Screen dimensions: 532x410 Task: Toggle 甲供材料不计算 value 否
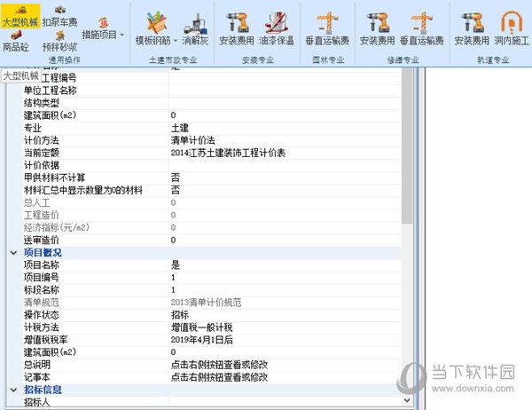pos(176,177)
